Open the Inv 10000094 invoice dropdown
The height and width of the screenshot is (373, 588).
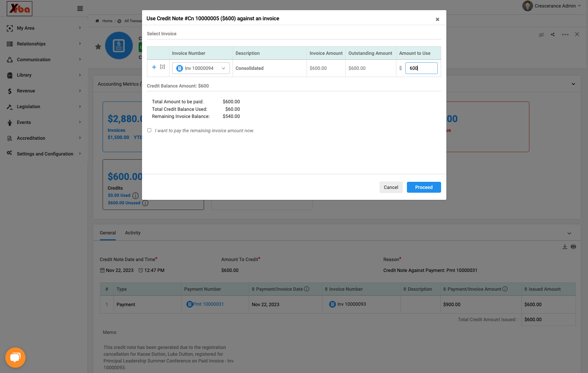point(201,68)
